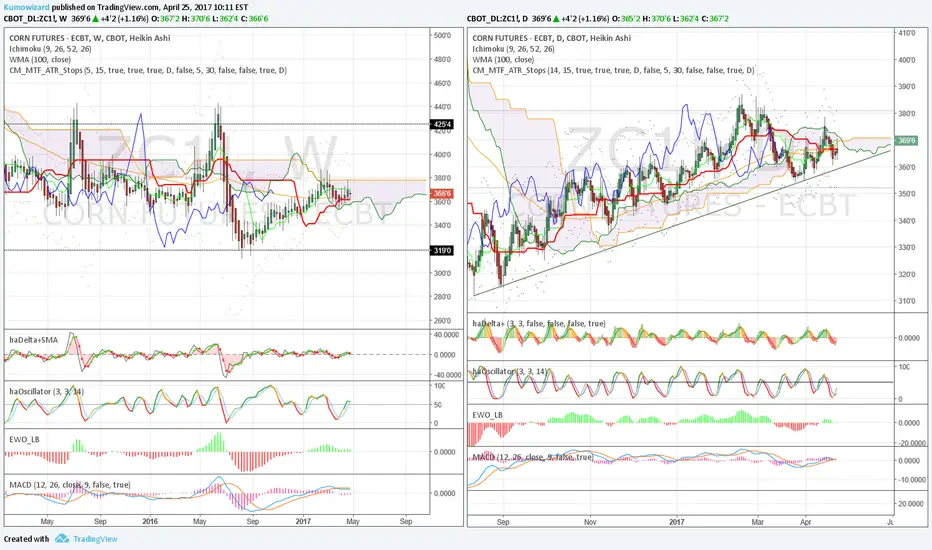
Task: Click the 330'0 price scale value
Action: point(906,247)
